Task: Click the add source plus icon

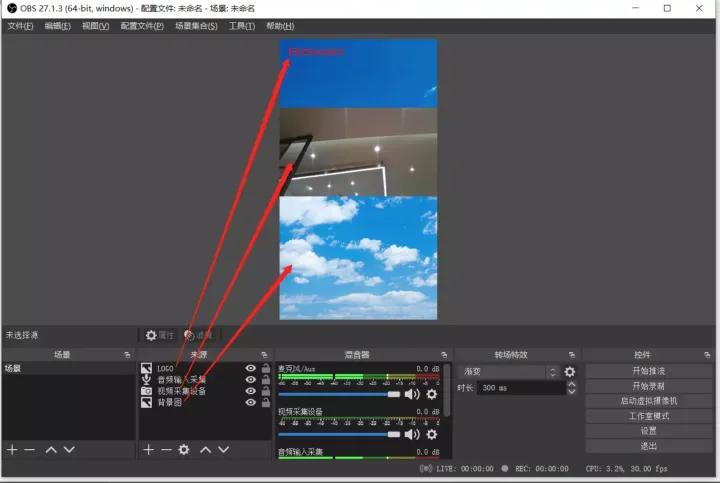Action: click(x=148, y=450)
